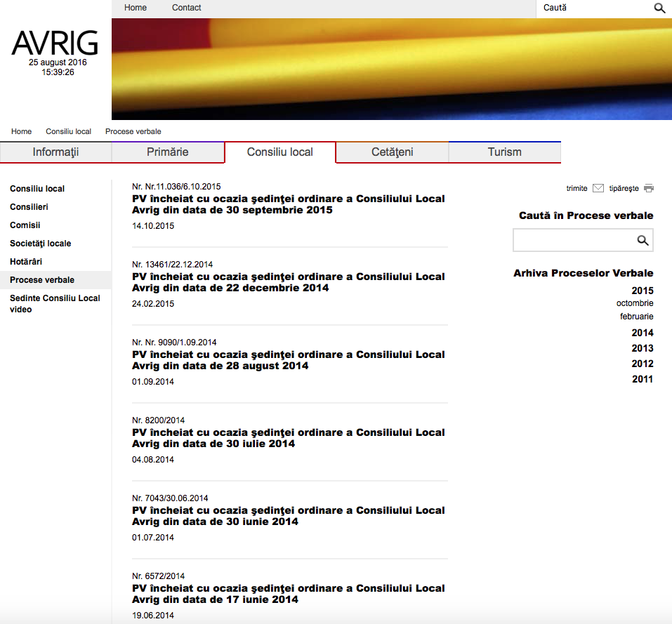Click the date 14.10.2015

pos(153,226)
